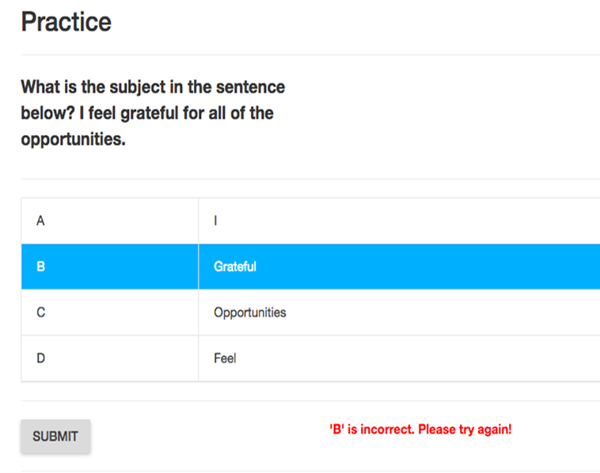Viewport: 600px width, 473px height.
Task: Click the letter C option cell
Action: (x=40, y=313)
